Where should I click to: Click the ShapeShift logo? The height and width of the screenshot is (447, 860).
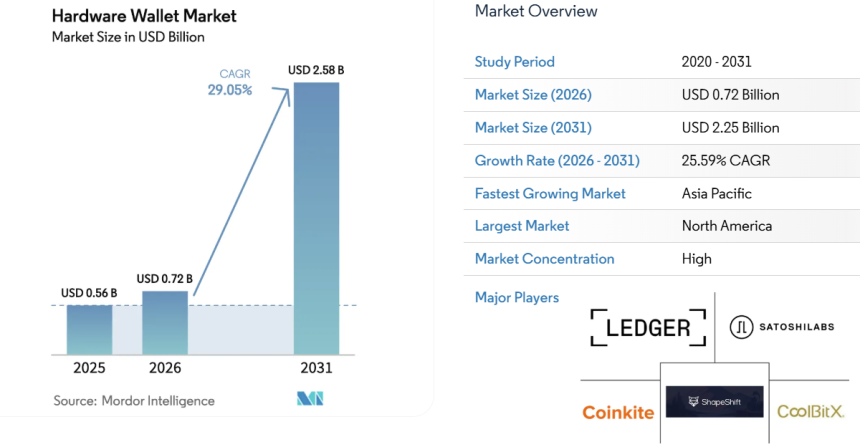coord(714,402)
